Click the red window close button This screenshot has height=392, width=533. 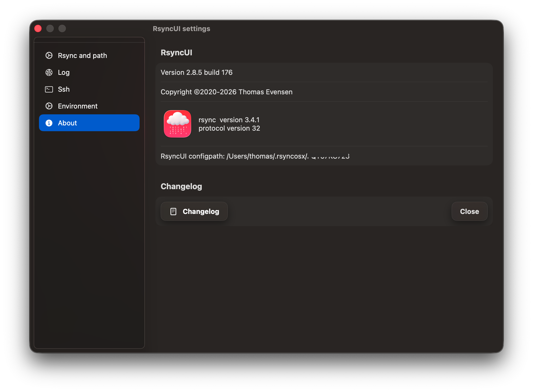pyautogui.click(x=38, y=28)
